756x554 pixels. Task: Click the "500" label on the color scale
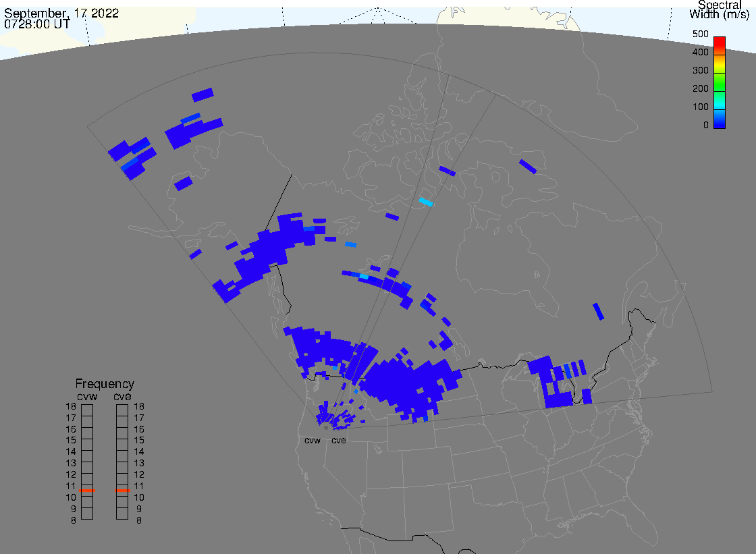[x=701, y=34]
